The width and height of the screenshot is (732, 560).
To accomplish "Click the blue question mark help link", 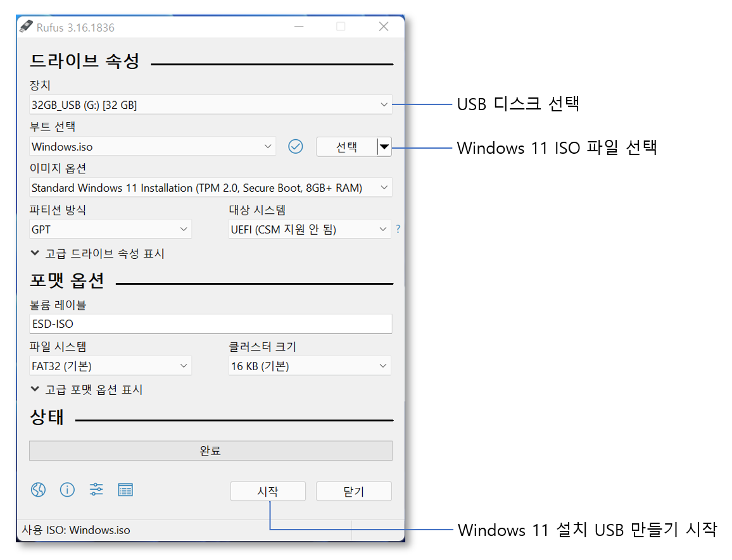I will 398,228.
